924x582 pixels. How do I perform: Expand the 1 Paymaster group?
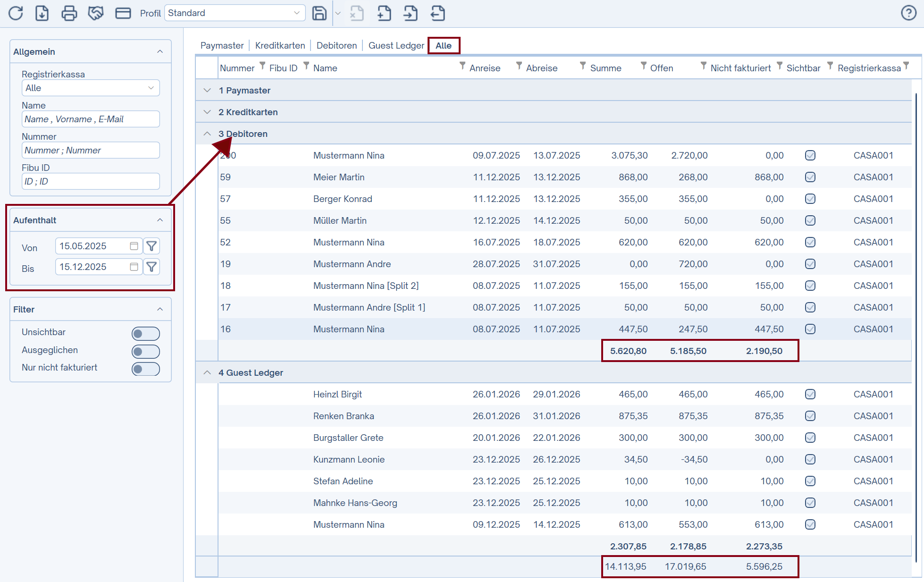tap(207, 90)
